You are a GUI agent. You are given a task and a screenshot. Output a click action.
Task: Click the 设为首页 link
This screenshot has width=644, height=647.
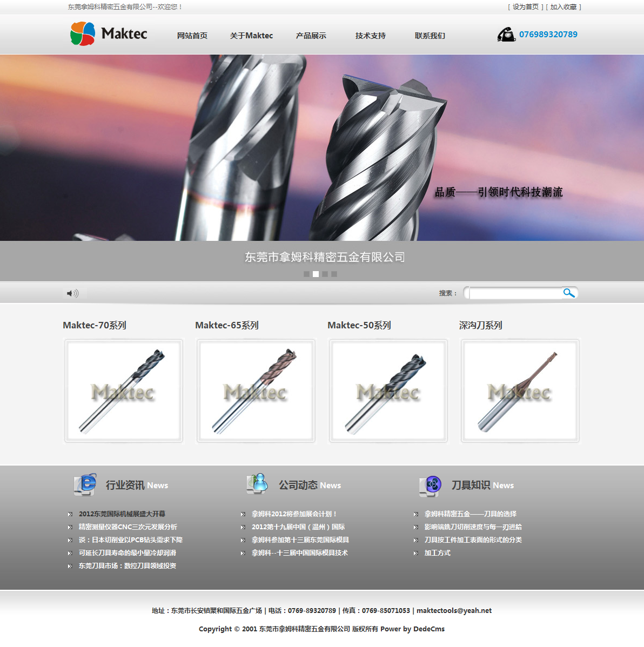(526, 7)
